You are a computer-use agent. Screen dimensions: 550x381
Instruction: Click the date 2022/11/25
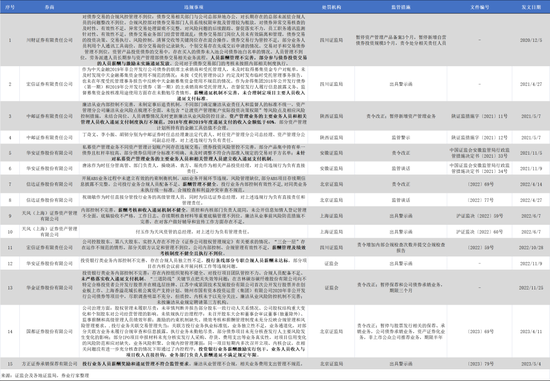pyautogui.click(x=531, y=288)
